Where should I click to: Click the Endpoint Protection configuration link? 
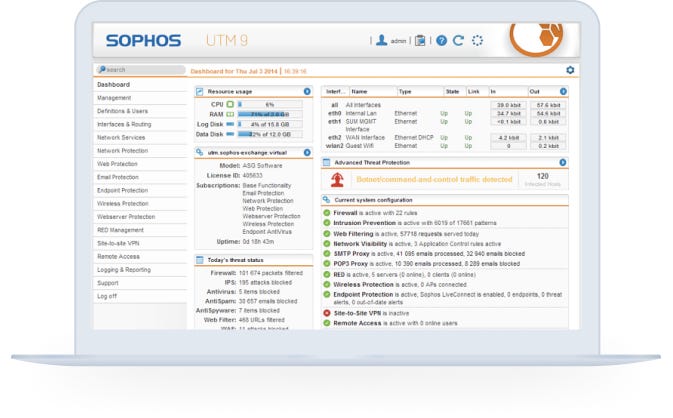pyautogui.click(x=363, y=294)
